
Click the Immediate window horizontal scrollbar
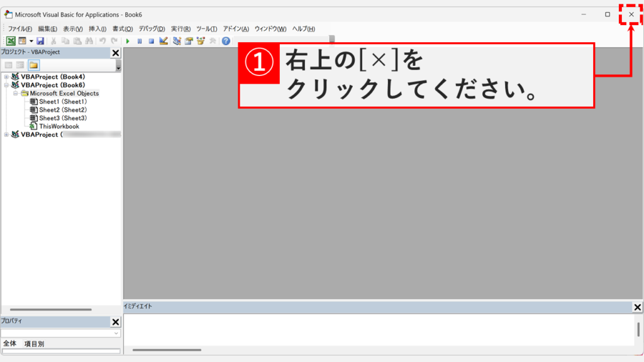[167, 349]
